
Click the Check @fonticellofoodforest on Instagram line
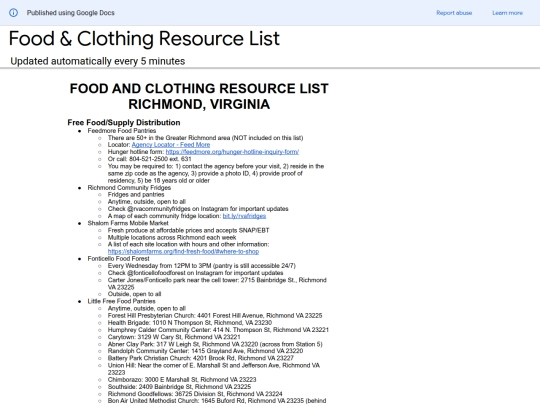click(x=195, y=273)
